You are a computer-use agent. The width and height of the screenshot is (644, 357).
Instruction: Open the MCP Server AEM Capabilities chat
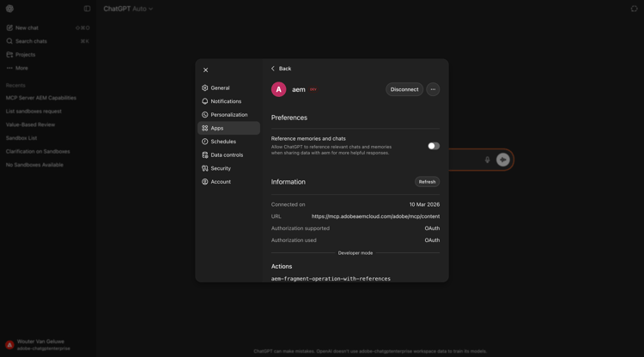(x=41, y=98)
